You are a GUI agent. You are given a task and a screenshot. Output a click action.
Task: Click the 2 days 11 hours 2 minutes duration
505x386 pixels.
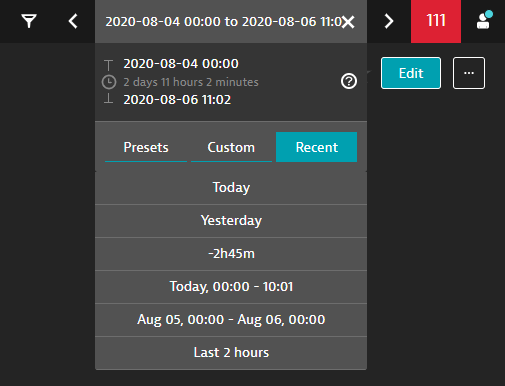pos(191,82)
